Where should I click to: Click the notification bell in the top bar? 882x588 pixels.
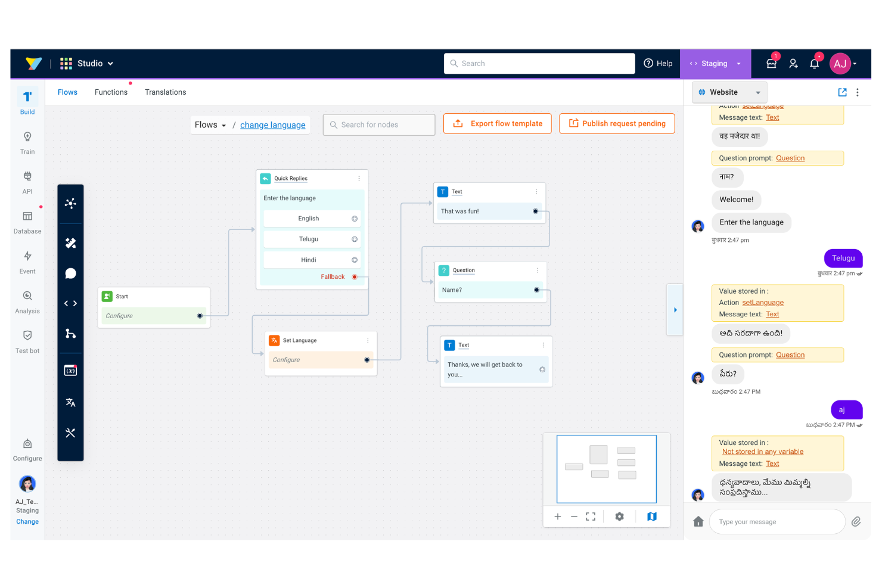(814, 63)
